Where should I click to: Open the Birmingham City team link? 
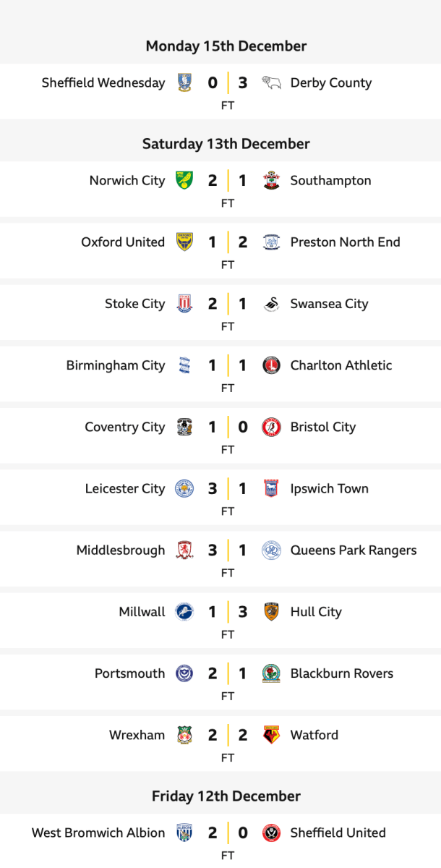(116, 365)
